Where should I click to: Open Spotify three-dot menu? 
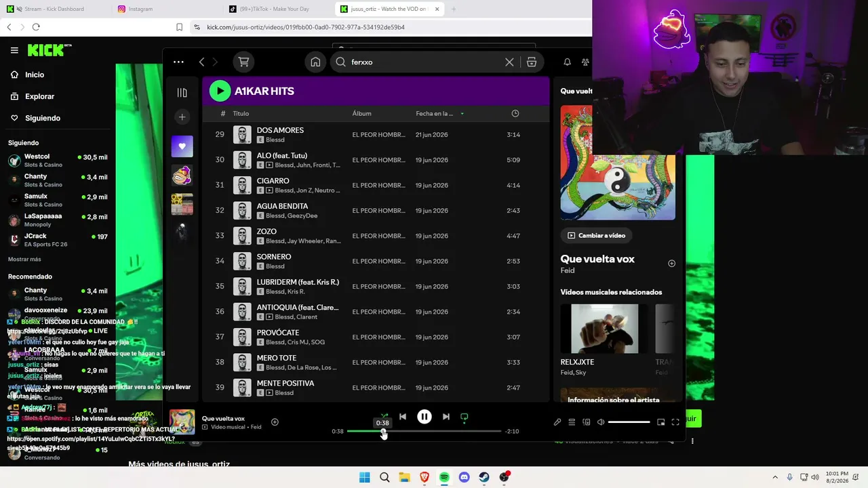178,62
